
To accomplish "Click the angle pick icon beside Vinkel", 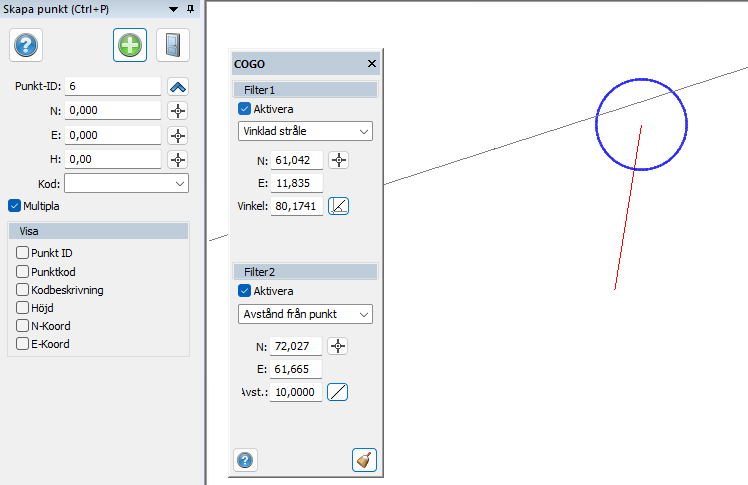I will (x=339, y=207).
